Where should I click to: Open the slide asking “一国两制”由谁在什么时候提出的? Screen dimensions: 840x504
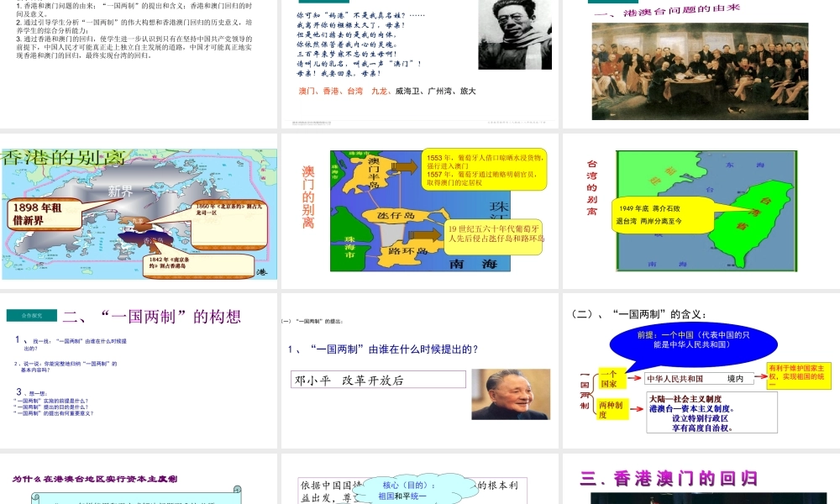(420, 370)
